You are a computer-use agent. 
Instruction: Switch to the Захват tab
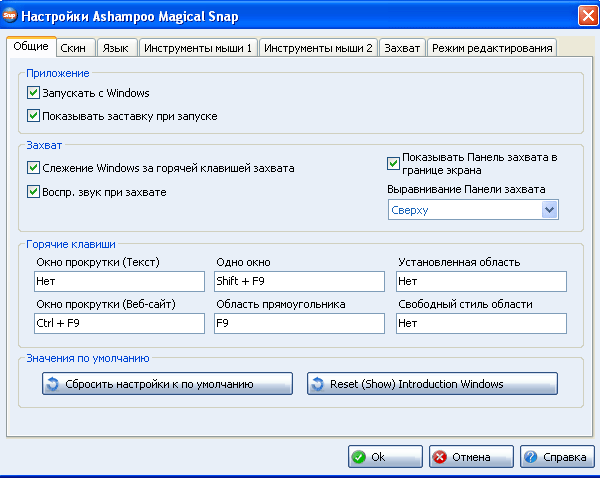click(402, 48)
